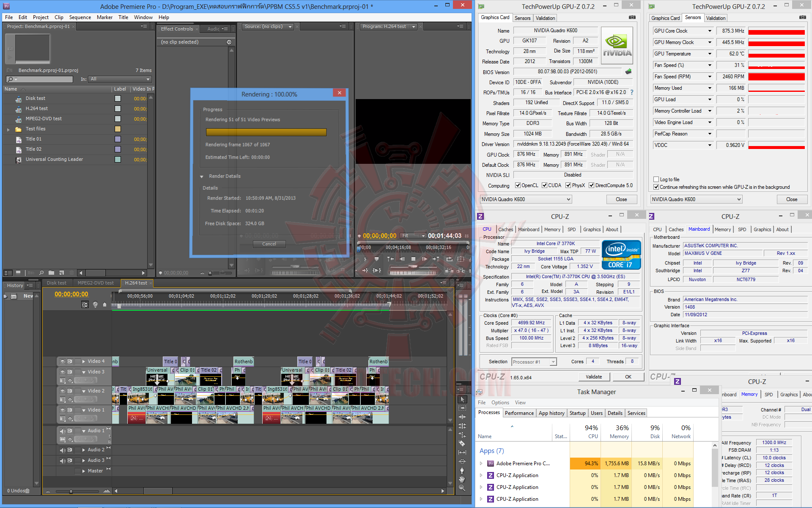The width and height of the screenshot is (812, 508).
Task: Cancel the rendering dialog
Action: (269, 244)
